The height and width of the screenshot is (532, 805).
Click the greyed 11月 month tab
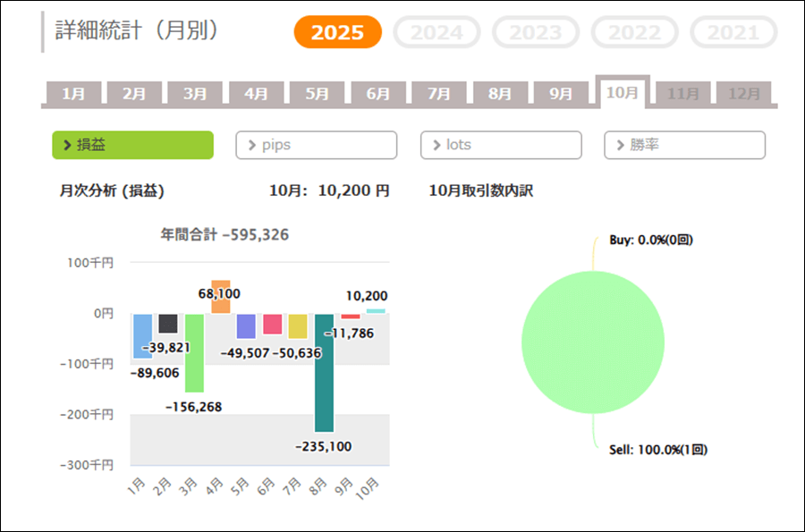click(683, 93)
